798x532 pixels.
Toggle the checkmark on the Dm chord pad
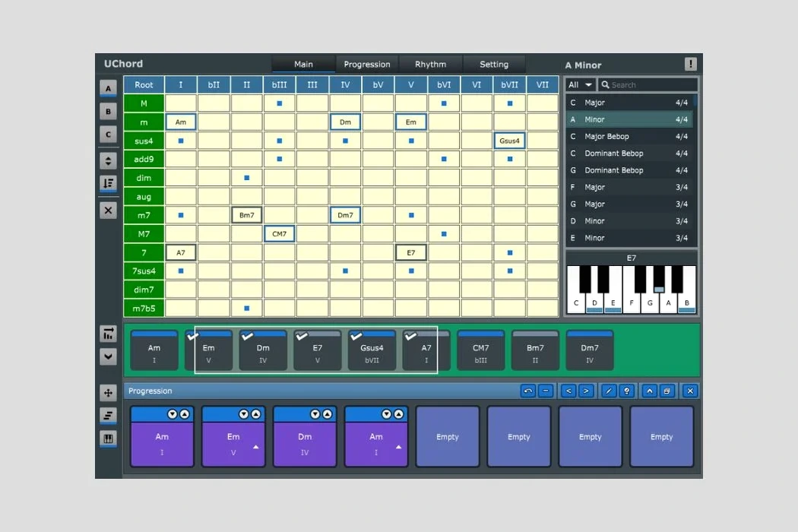tap(247, 337)
